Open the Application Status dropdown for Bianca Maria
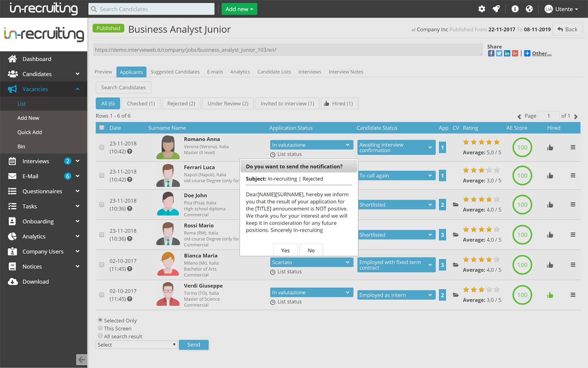This screenshot has height=368, width=588. 311,262
